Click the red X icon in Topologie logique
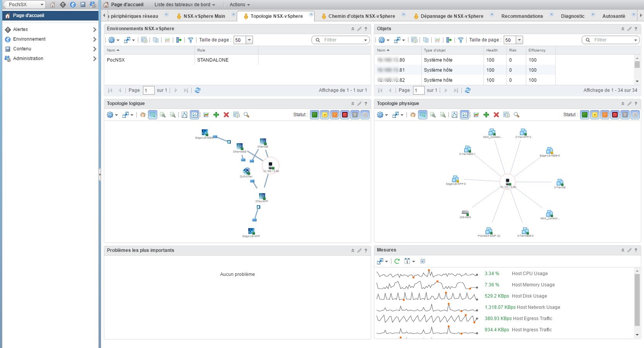Image resolution: width=644 pixels, height=348 pixels. pos(226,115)
